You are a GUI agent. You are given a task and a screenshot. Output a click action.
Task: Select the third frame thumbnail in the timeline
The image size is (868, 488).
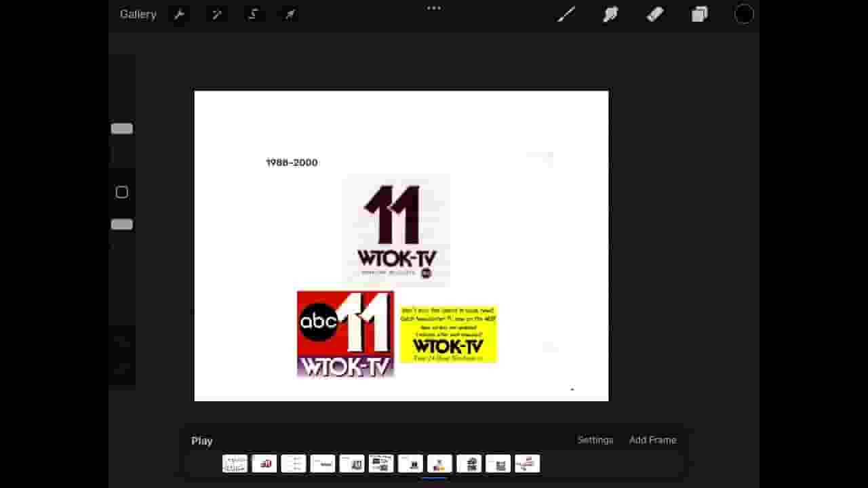pos(294,464)
